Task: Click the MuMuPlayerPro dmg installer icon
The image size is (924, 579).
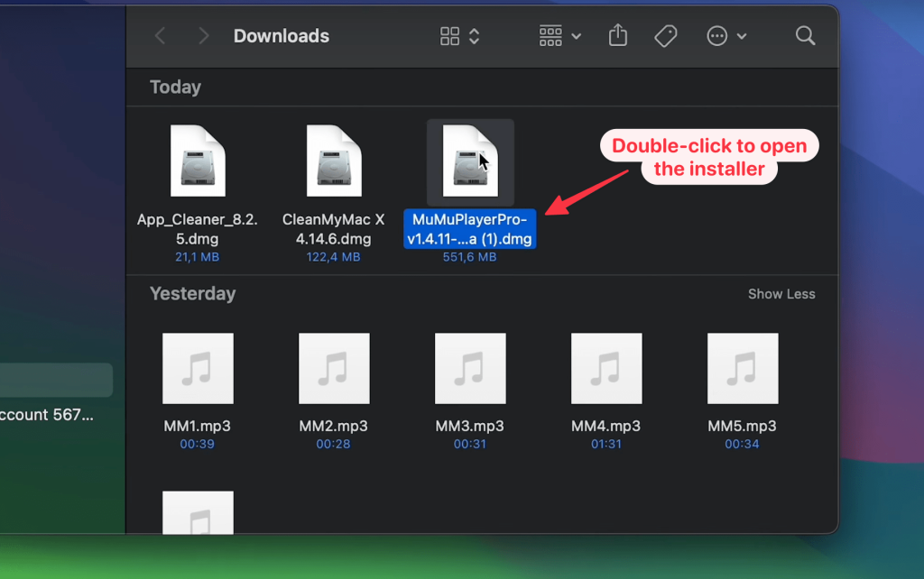Action: (x=470, y=161)
